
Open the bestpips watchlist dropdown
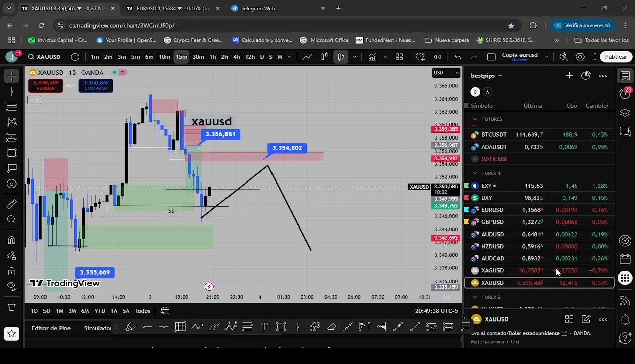tap(486, 76)
